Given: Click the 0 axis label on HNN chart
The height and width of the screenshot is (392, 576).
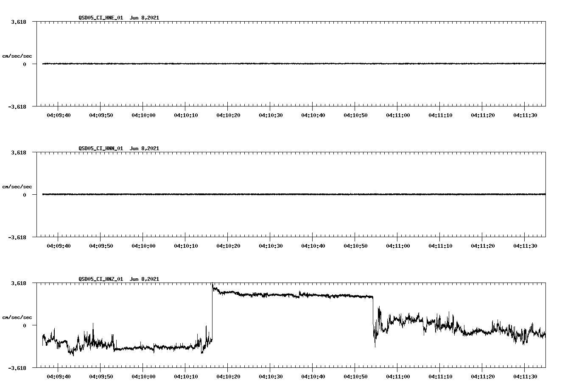Looking at the screenshot, I should click(25, 195).
